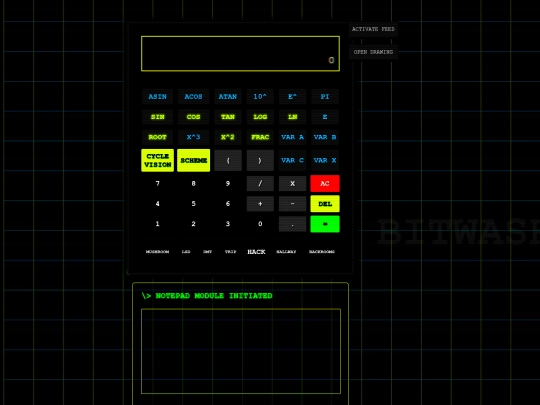This screenshot has height=405, width=540.
Task: Click digit 2 on keypad
Action: [193, 224]
